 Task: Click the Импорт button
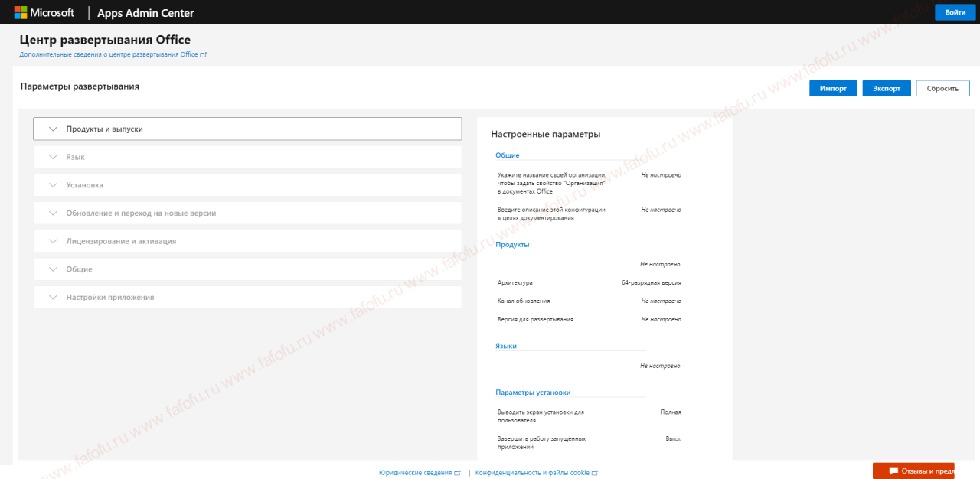click(833, 88)
